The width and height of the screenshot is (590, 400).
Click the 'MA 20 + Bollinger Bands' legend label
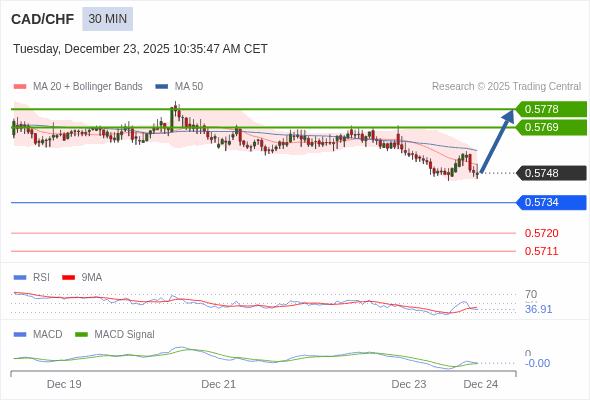[88, 87]
